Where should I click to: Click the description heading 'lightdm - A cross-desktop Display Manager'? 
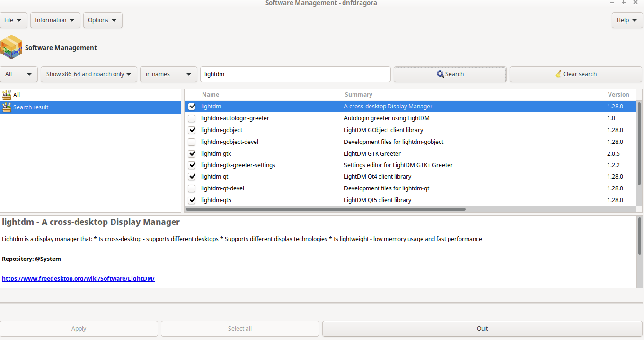tap(91, 222)
